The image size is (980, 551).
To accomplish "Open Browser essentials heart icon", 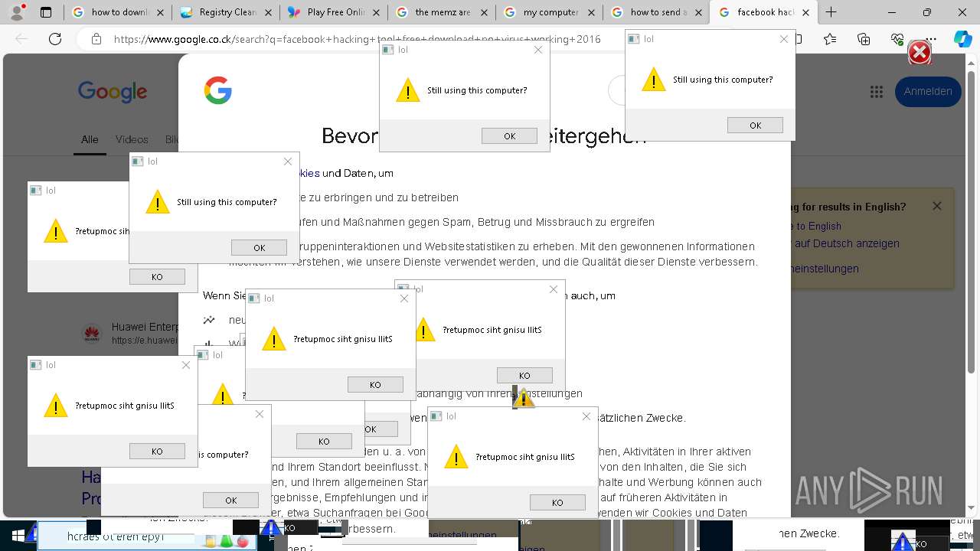I will pos(897,39).
